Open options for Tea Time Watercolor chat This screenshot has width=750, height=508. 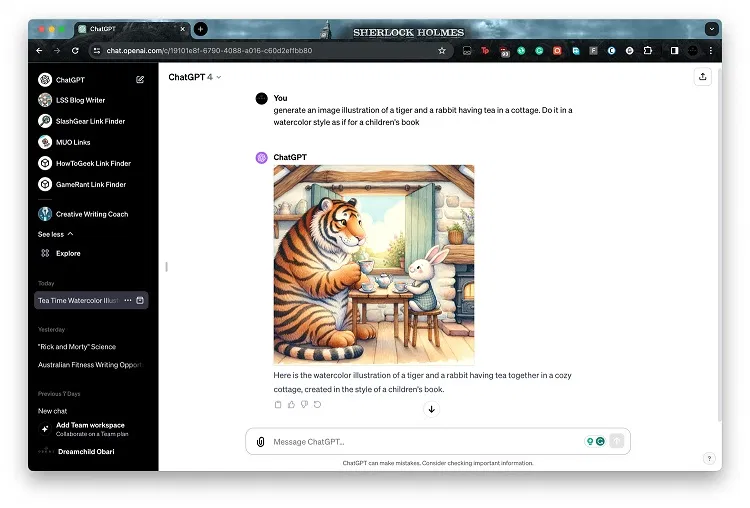pos(127,300)
